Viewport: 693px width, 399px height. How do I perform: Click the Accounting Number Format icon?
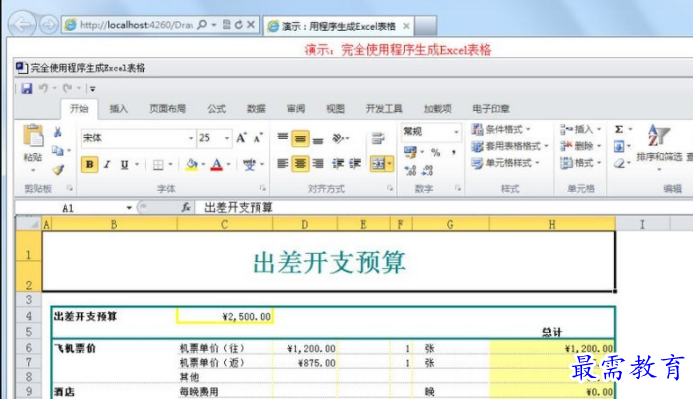(x=410, y=152)
